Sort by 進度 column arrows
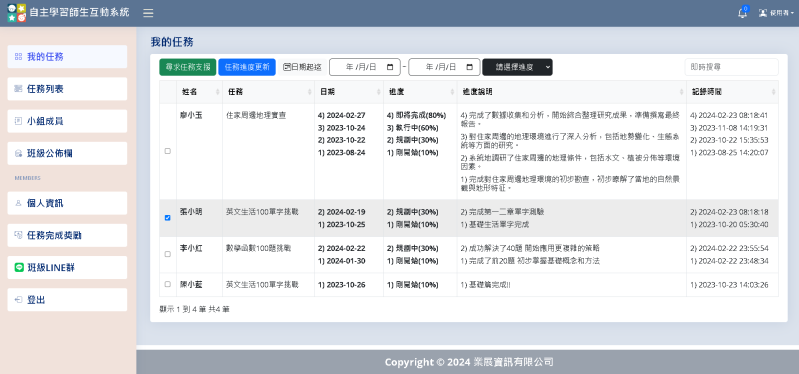Screen dimensions: 799x374 click(452, 92)
